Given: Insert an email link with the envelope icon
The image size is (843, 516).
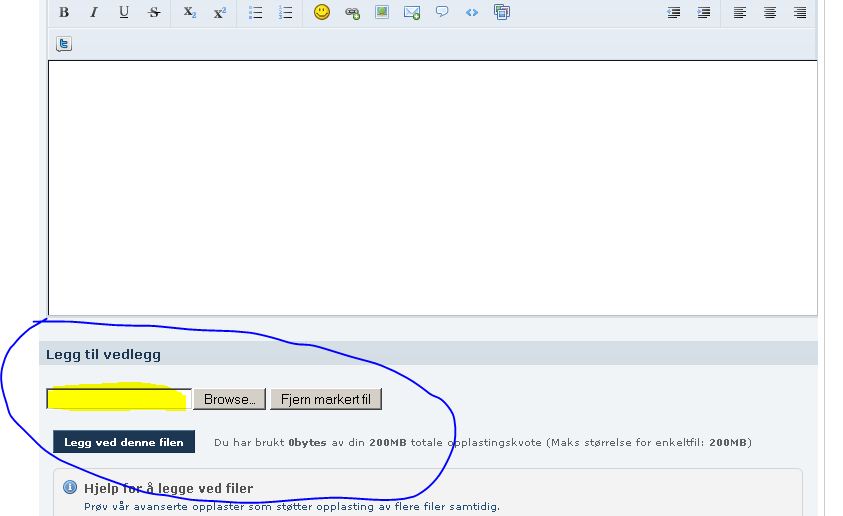Looking at the screenshot, I should pos(412,12).
